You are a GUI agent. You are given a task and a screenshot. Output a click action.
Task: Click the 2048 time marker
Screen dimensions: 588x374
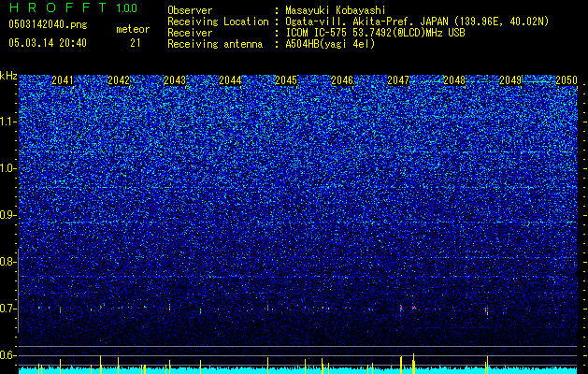(x=454, y=80)
